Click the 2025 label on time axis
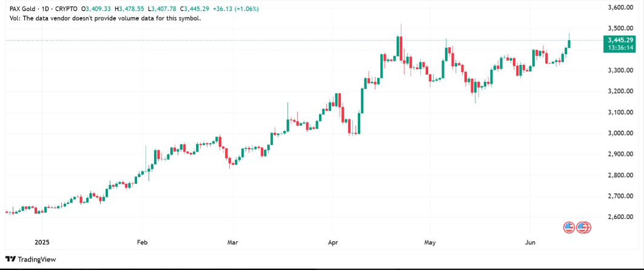The image size is (644, 270). [42, 242]
